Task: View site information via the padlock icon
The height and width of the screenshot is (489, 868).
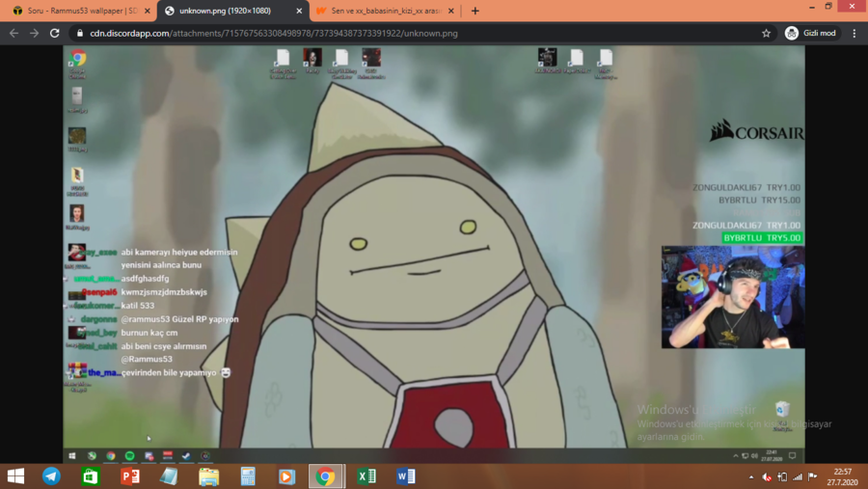Action: tap(80, 33)
